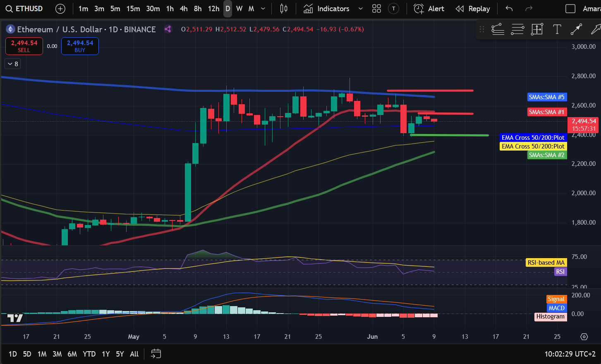Click the Ethereum logo beside symbol name
601x364 pixels.
(10, 29)
